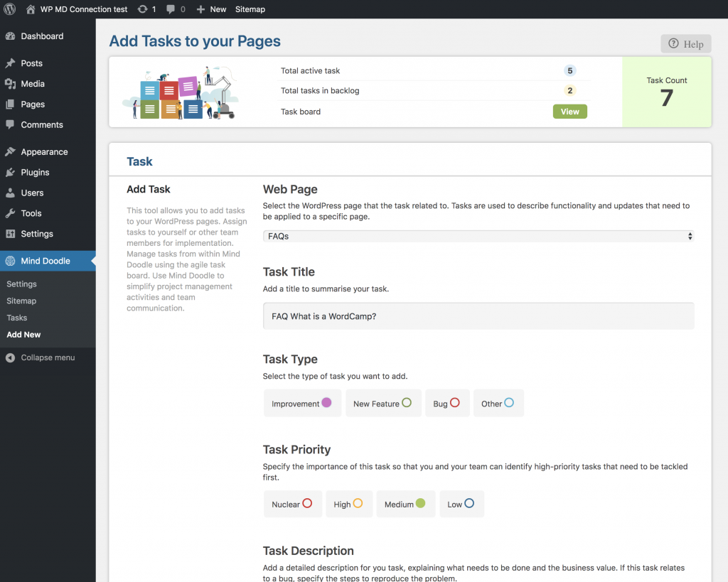Expand the New menu in admin bar
Viewport: 728px width, 582px height.
click(210, 9)
